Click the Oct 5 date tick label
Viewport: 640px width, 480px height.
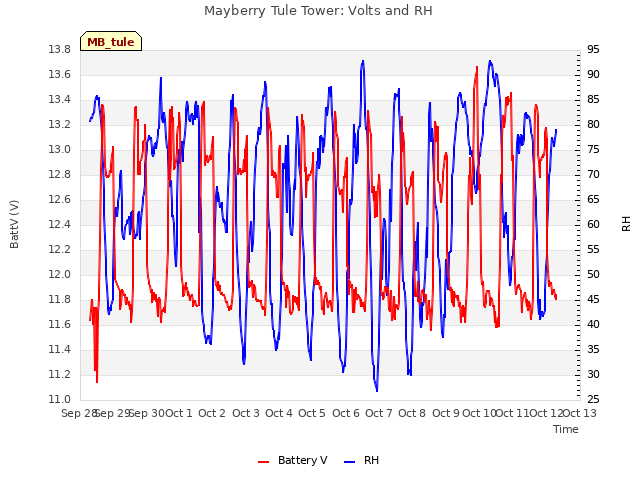312,413
